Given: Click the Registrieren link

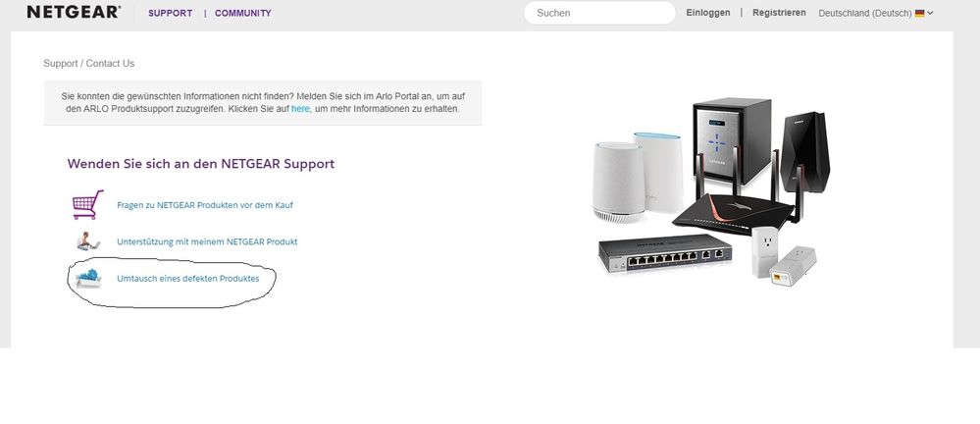Looking at the screenshot, I should [779, 13].
